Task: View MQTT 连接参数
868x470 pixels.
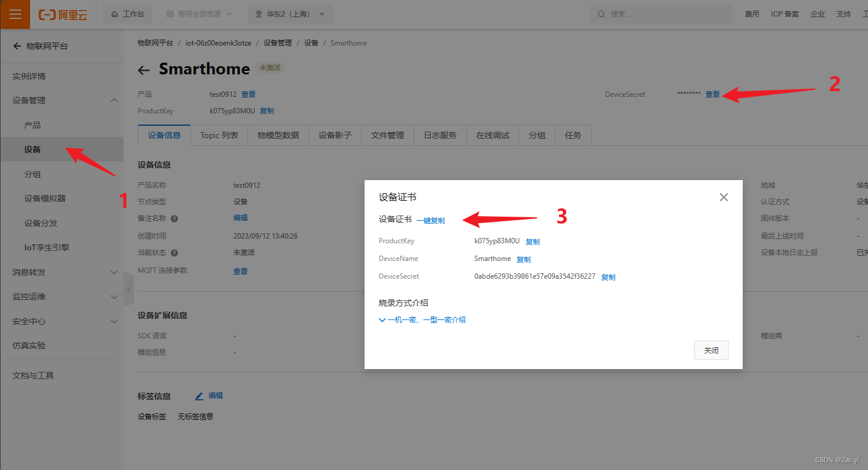Action: click(240, 272)
